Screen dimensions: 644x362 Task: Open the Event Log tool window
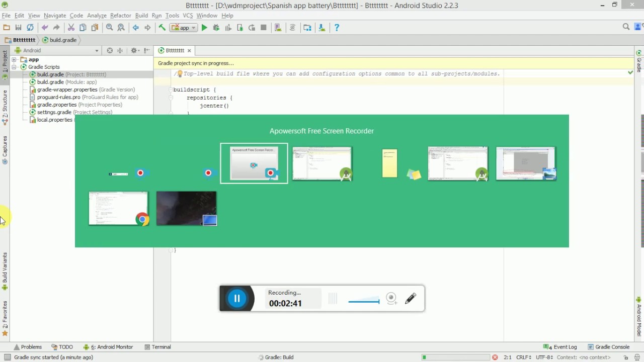pos(560,347)
